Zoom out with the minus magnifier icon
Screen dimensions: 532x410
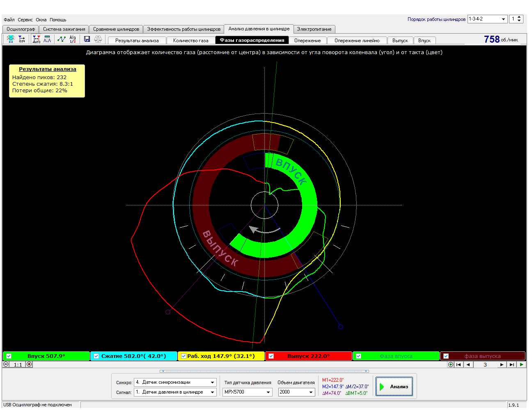pos(6,364)
